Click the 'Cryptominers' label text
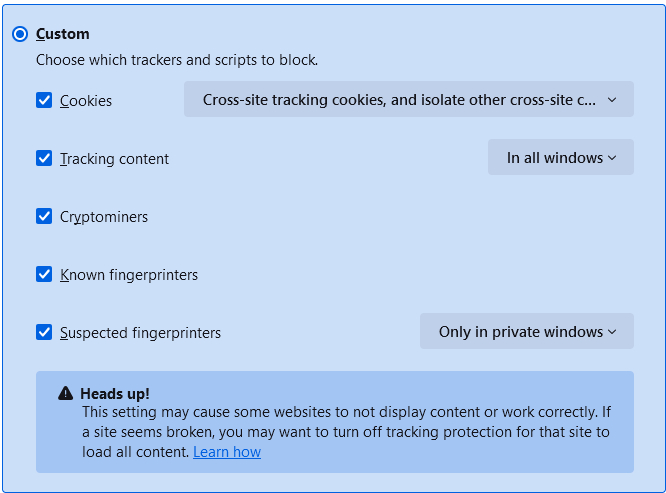 [x=104, y=217]
